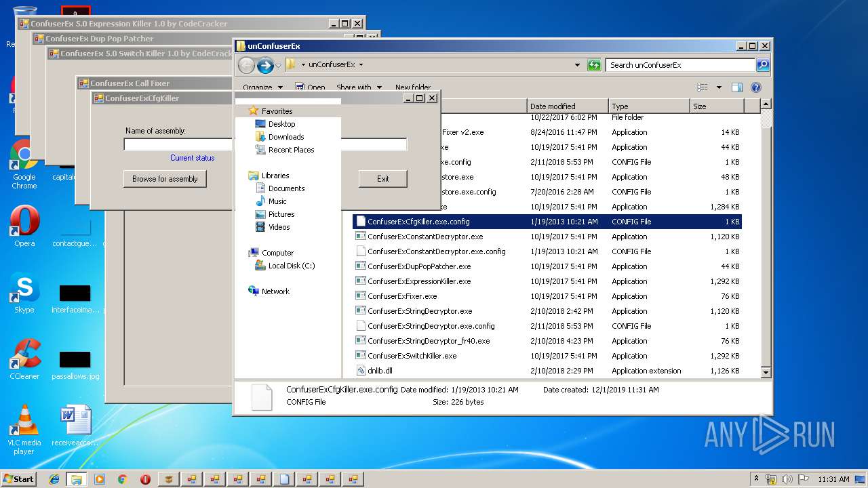The height and width of the screenshot is (488, 868).
Task: Show hidden system tray icons arrow
Action: click(x=756, y=479)
